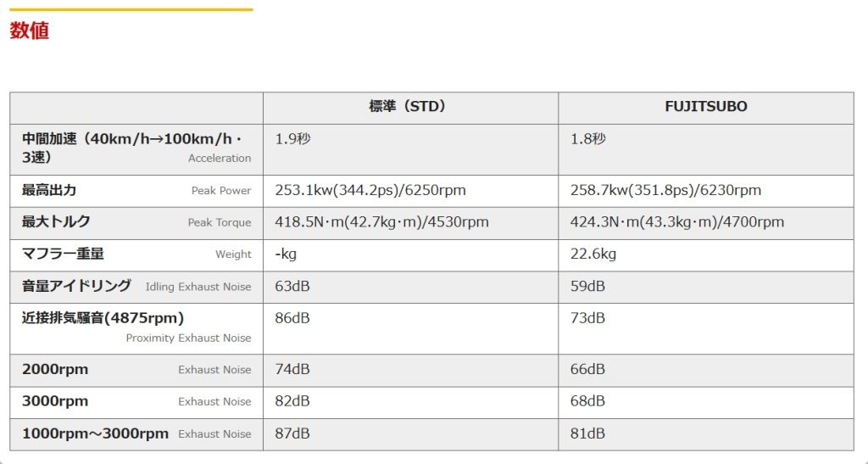Image resolution: width=868 pixels, height=464 pixels.
Task: Select the 424.3N·m FUJITSUBO torque value
Action: coord(676,222)
